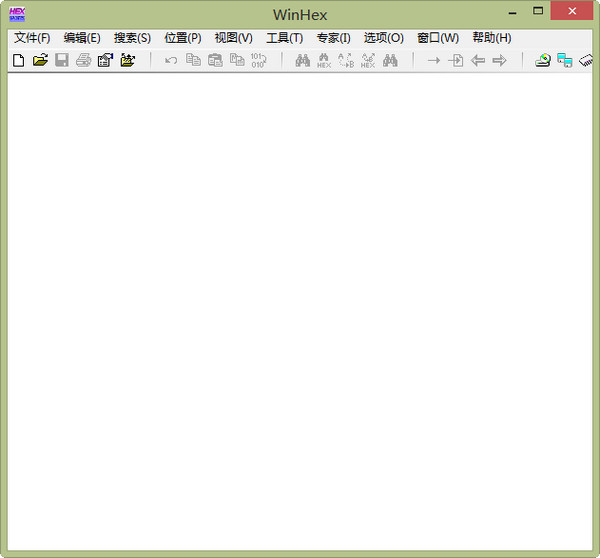Screen dimensions: 600x558
Task: Click the paste clipboard icon
Action: coord(237,60)
